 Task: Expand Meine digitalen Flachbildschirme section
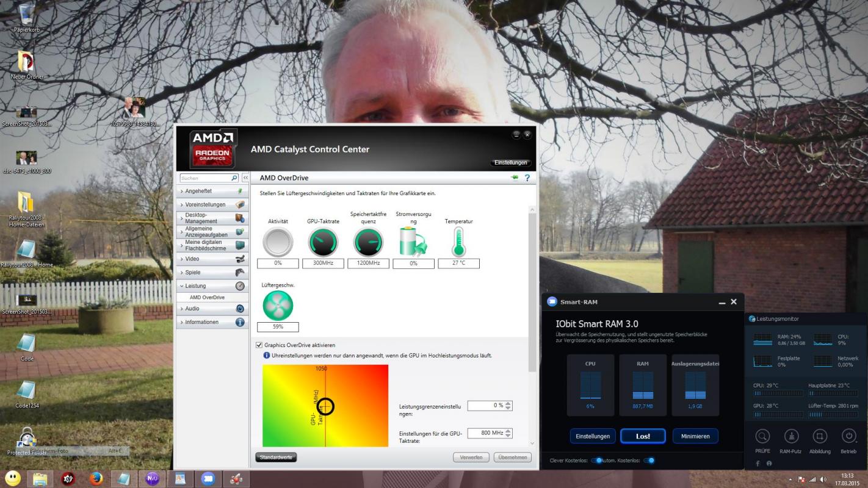coord(212,245)
